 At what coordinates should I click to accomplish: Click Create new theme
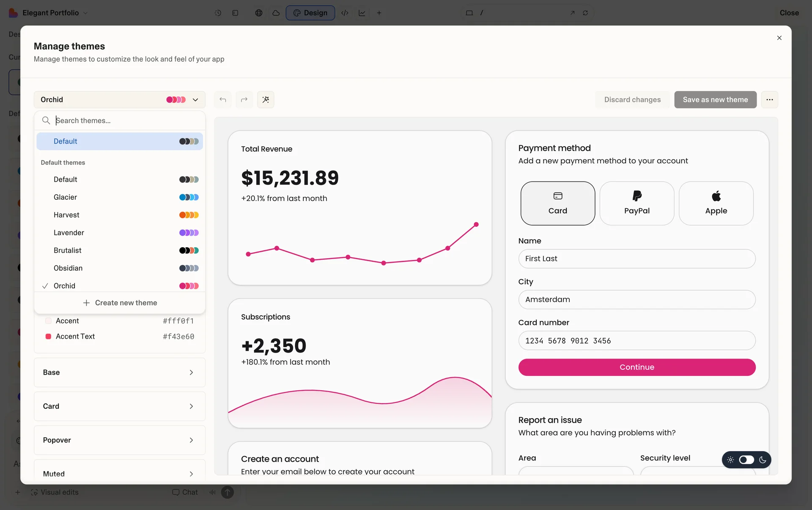(120, 303)
